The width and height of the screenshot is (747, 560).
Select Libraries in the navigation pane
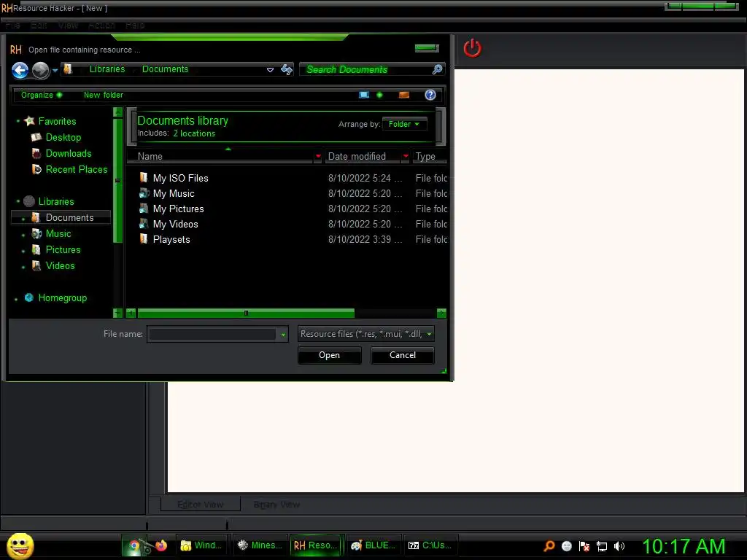point(56,201)
